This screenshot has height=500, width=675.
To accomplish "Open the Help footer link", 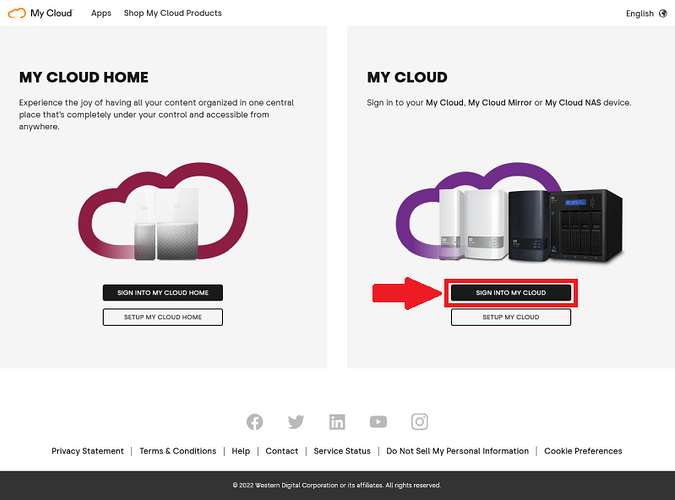I will click(x=241, y=451).
